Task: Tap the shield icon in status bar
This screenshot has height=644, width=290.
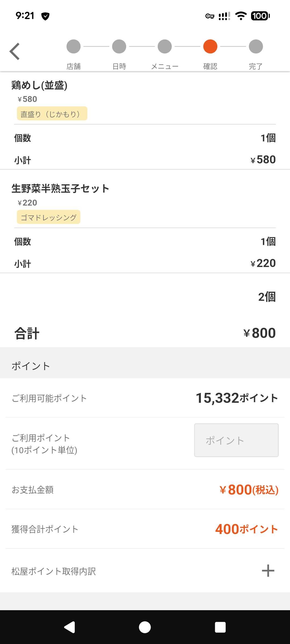Action: tap(45, 16)
